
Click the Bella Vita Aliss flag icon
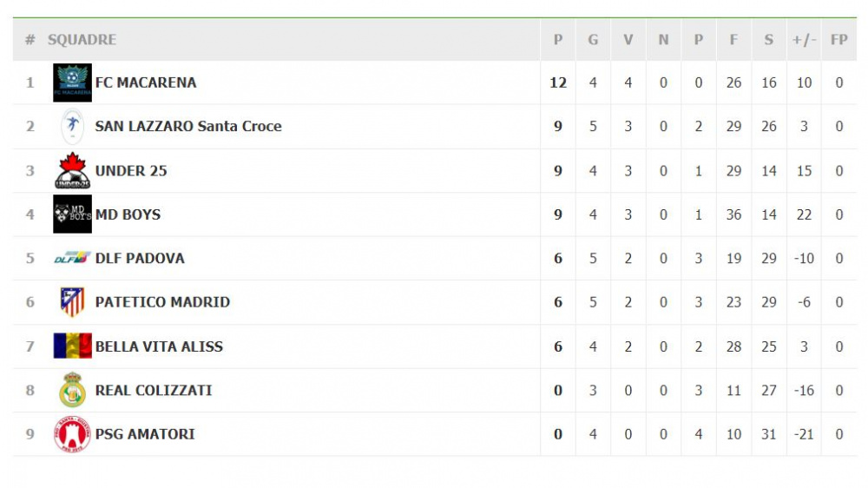coord(73,346)
